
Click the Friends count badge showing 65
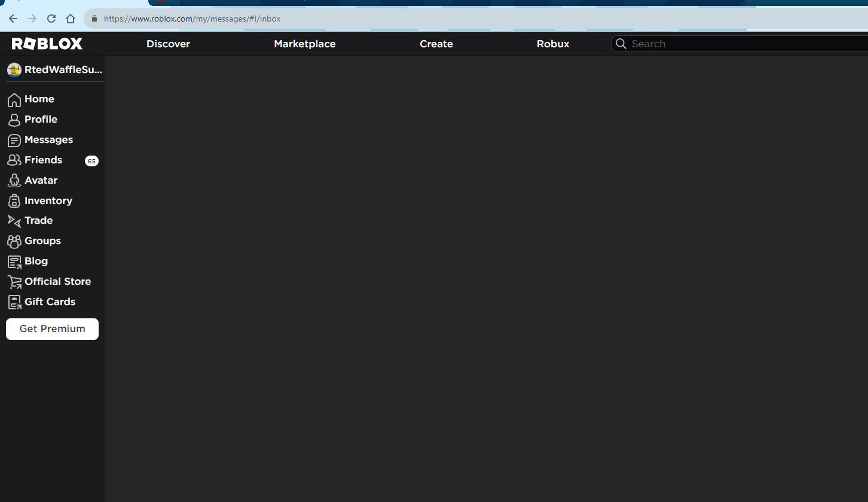(x=91, y=160)
